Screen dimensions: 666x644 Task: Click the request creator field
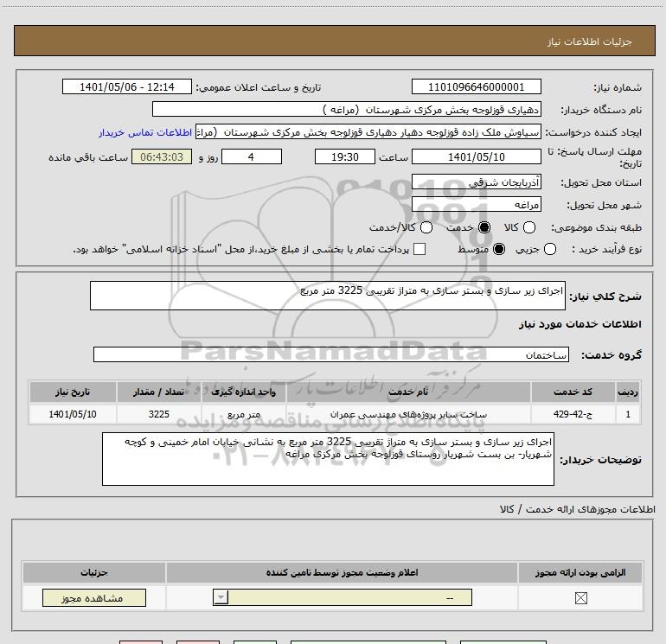coord(368,132)
